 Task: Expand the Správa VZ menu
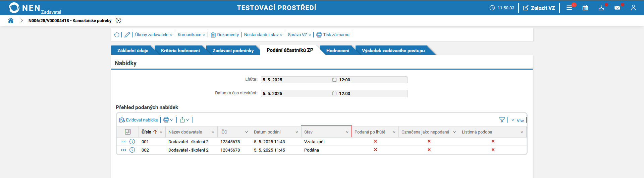click(300, 34)
